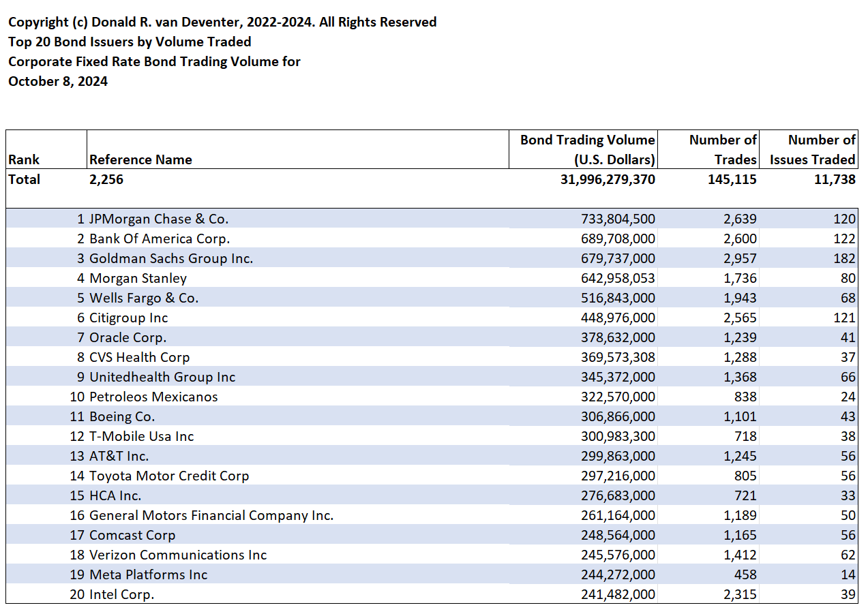Select the Meta Platforms Inc cell
The width and height of the screenshot is (868, 614).
148,574
